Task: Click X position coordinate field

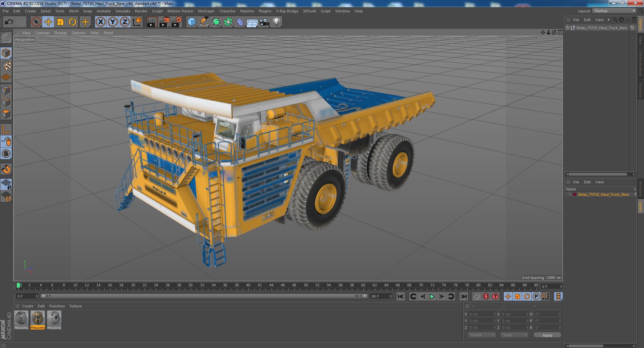Action: coord(482,314)
